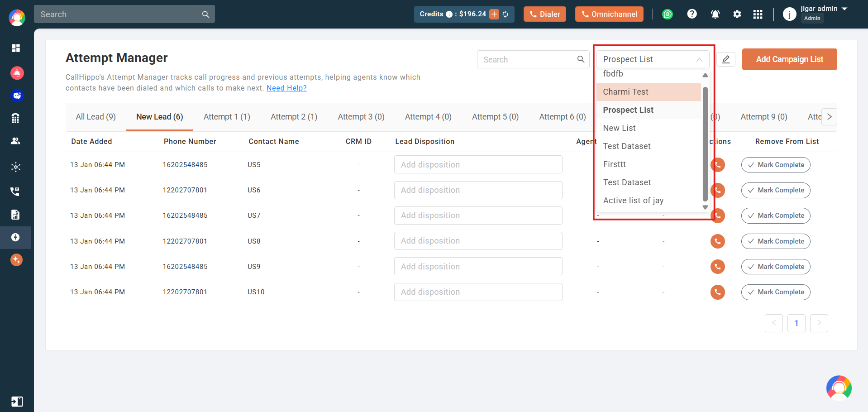Choose New List from dropdown
The width and height of the screenshot is (868, 412).
coord(649,128)
